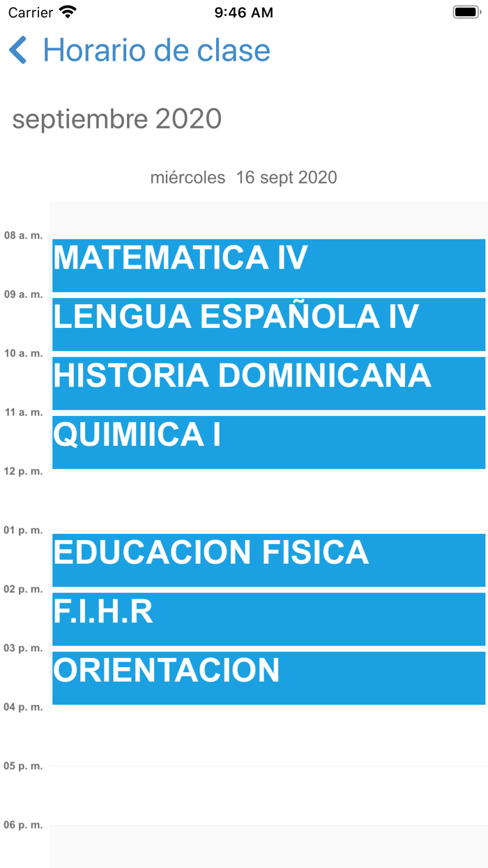Select the LENGUA ESPAÑOLA IV class block
The image size is (488, 868).
268,324
